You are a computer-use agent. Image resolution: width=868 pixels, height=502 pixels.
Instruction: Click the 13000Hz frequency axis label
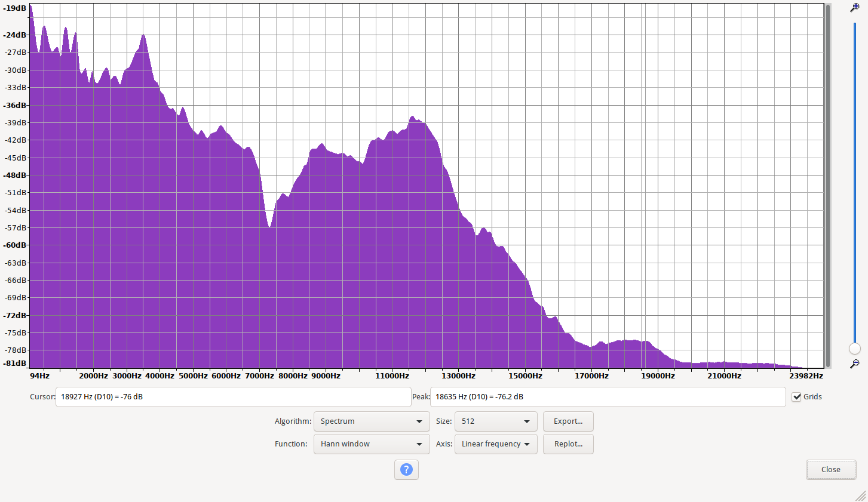(459, 376)
